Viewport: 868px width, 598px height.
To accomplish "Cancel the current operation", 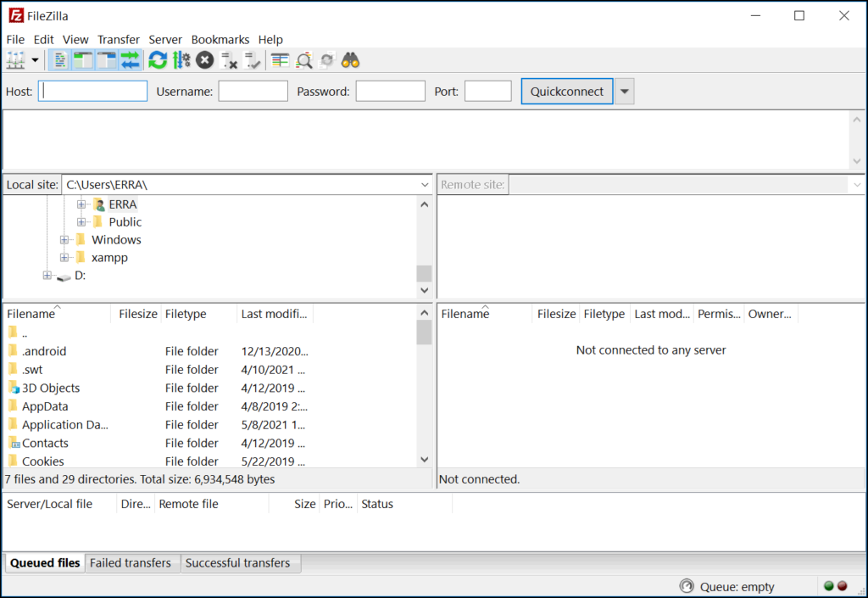I will 205,60.
